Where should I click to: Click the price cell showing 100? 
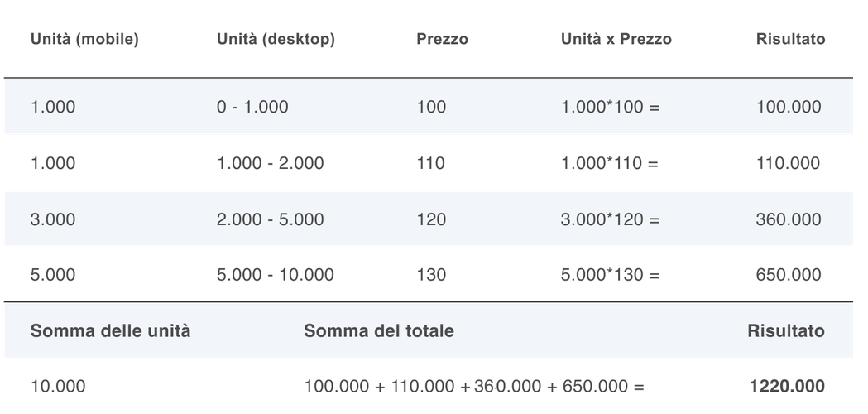[x=430, y=107]
